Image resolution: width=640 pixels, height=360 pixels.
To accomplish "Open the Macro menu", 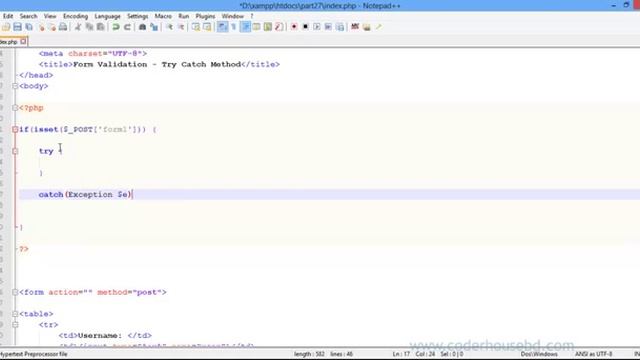I will pyautogui.click(x=163, y=16).
